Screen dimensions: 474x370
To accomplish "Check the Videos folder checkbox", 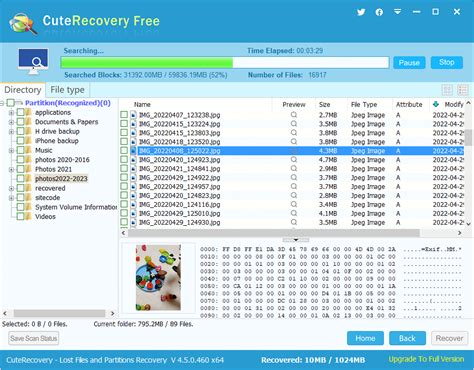I will (x=20, y=217).
